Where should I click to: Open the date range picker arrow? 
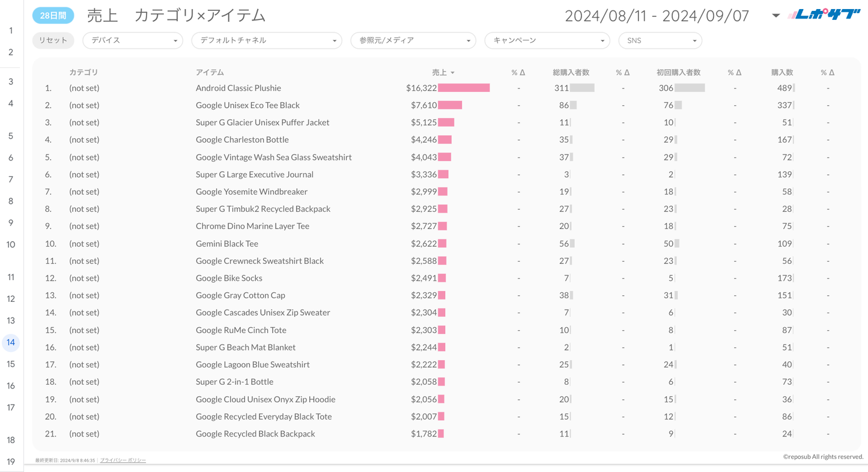point(775,16)
